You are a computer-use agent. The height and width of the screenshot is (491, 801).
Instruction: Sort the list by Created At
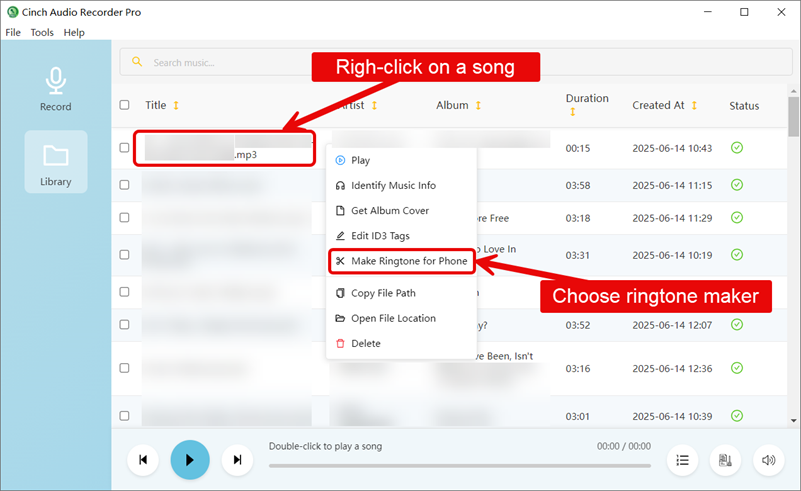[x=694, y=105]
